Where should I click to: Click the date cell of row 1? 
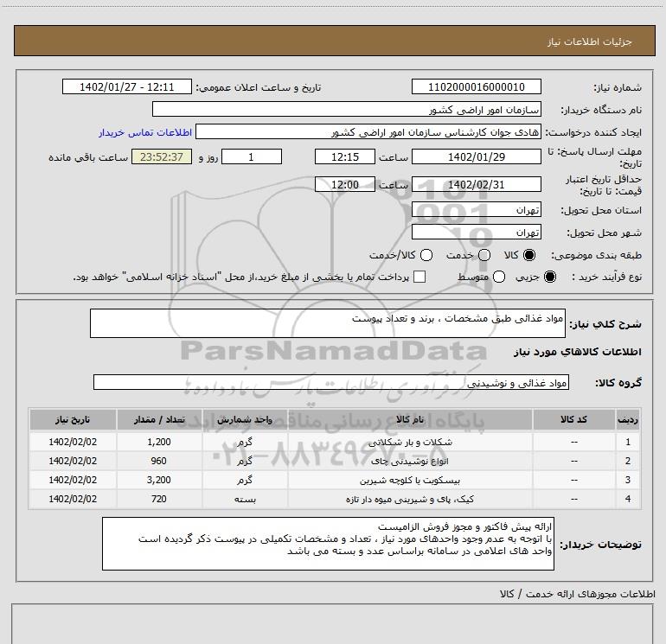click(x=73, y=442)
